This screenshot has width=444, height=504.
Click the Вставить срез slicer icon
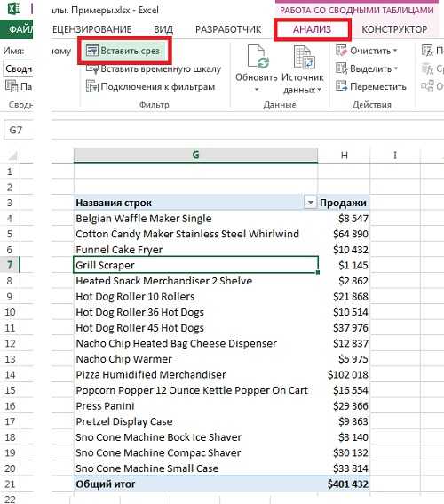pyautogui.click(x=91, y=51)
